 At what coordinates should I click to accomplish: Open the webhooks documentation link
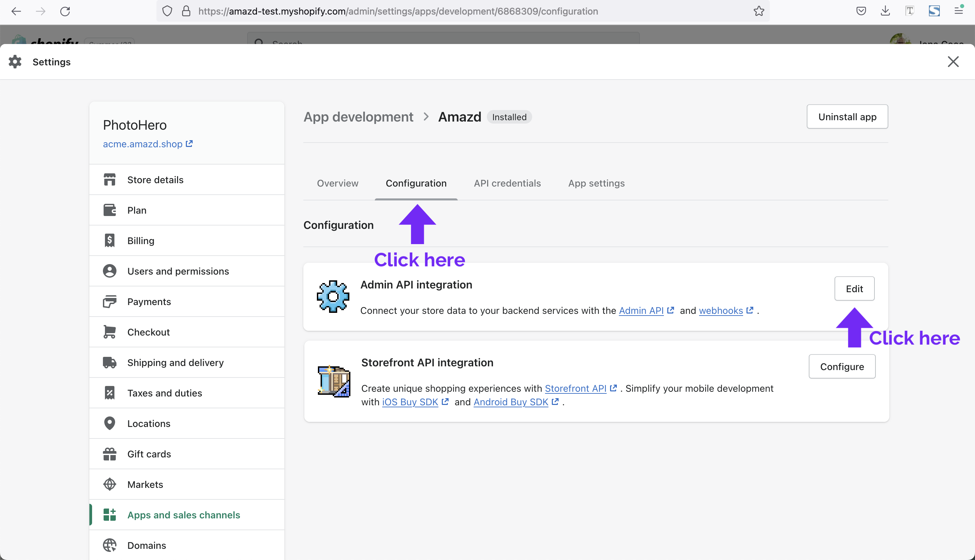tap(725, 310)
